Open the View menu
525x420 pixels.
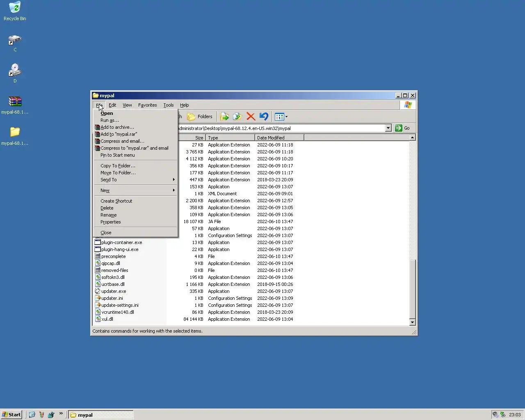click(x=127, y=105)
